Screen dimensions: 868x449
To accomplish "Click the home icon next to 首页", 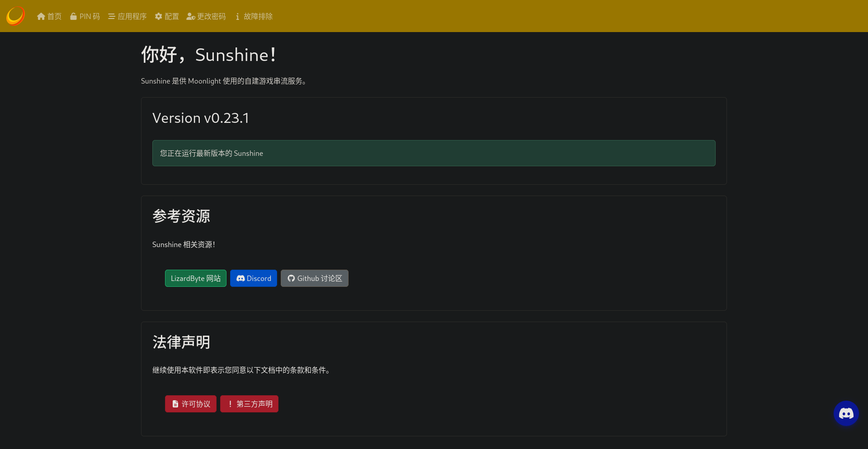I will [41, 16].
